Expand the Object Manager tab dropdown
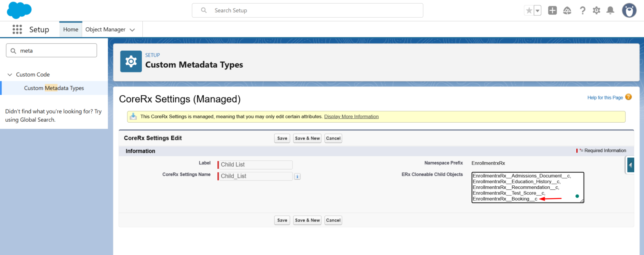This screenshot has width=644, height=255. click(x=132, y=30)
